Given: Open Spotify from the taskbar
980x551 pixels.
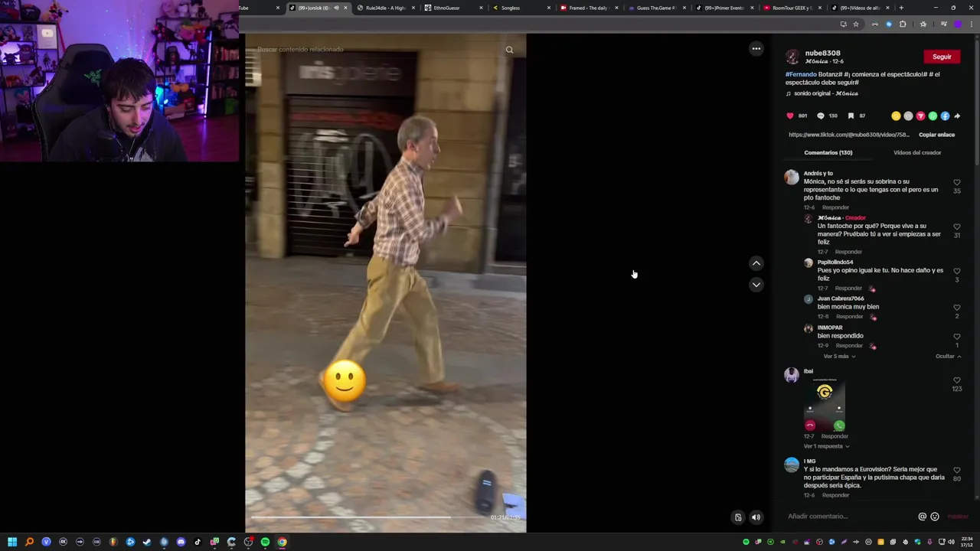Looking at the screenshot, I should tap(265, 542).
